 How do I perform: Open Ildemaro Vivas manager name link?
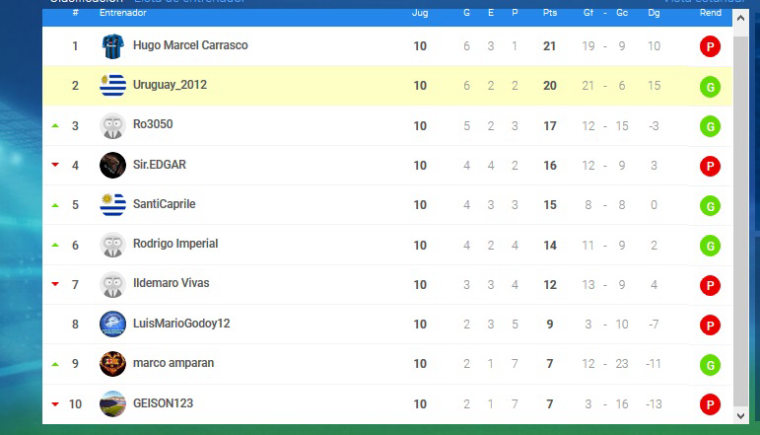point(171,283)
